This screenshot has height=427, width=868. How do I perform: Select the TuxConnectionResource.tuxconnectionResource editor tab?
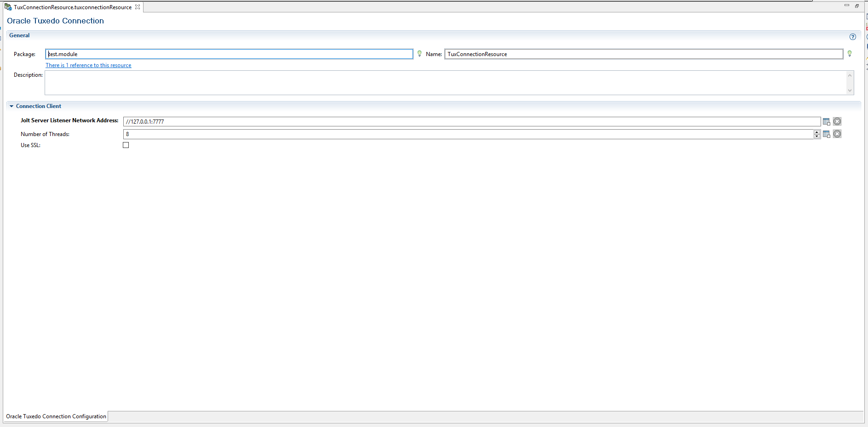tap(73, 7)
